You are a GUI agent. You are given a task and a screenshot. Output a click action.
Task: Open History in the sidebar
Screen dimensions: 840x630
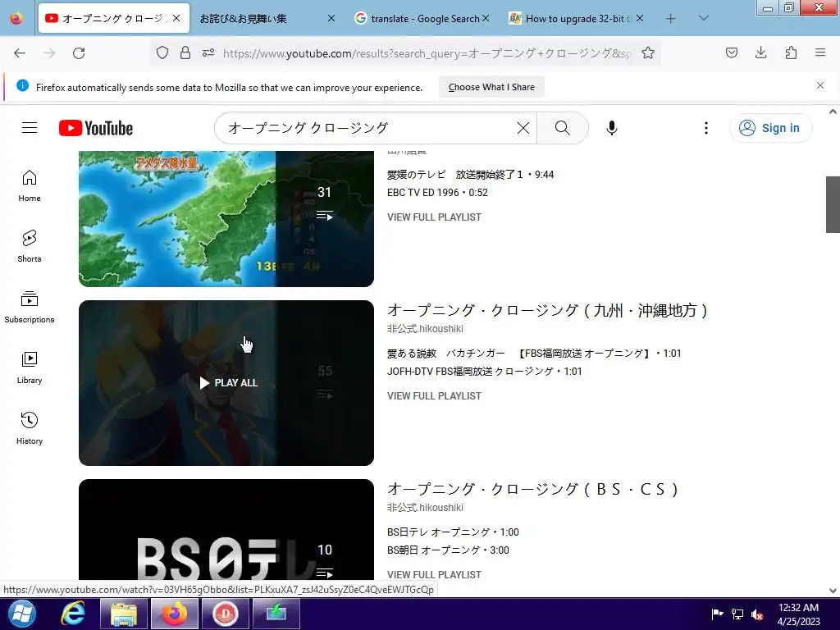click(x=30, y=428)
